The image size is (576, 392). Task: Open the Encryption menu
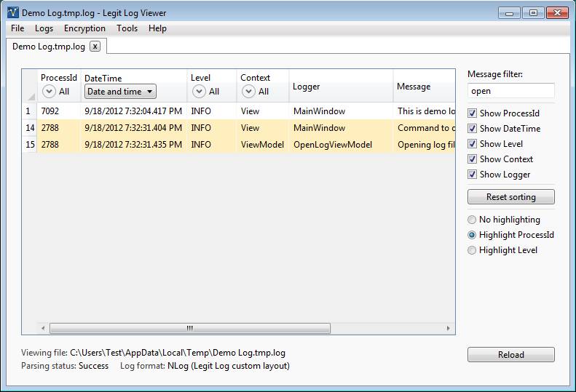tap(84, 28)
